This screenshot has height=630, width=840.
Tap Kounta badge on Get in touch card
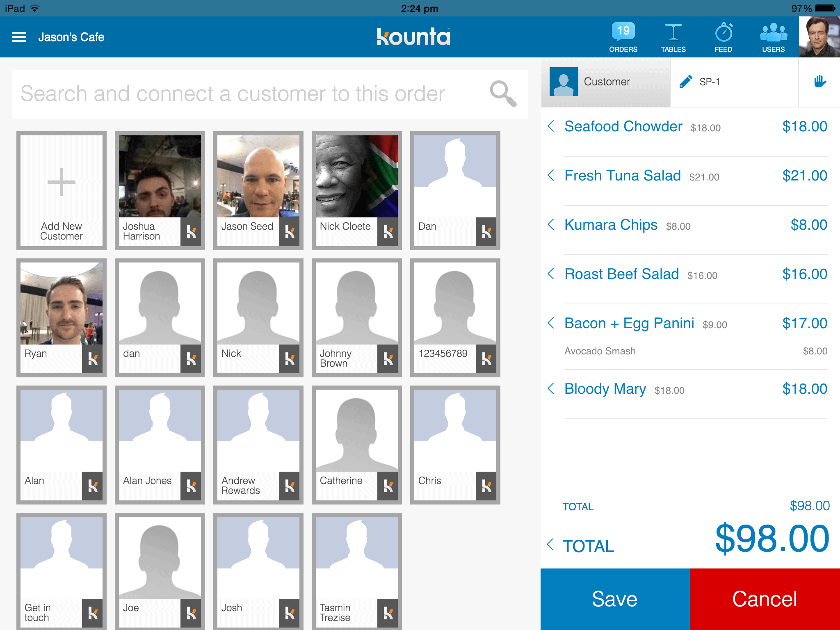(92, 613)
